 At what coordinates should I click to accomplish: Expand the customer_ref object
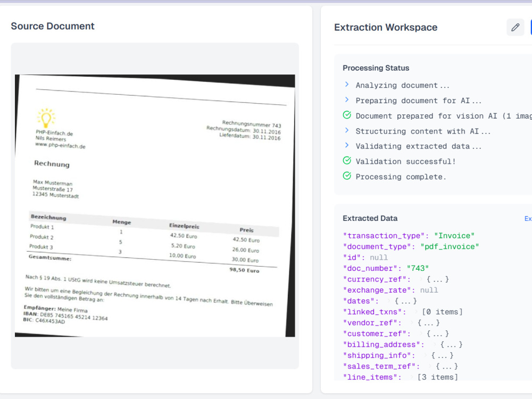pyautogui.click(x=421, y=334)
